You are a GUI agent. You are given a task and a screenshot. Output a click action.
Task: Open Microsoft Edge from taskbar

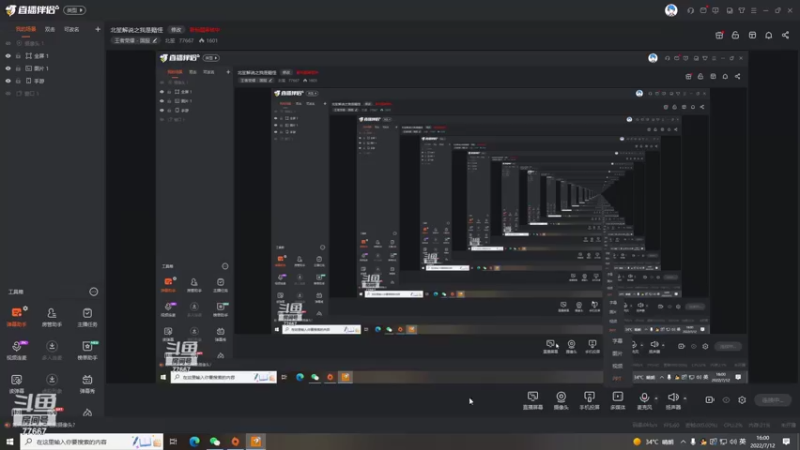coord(194,441)
